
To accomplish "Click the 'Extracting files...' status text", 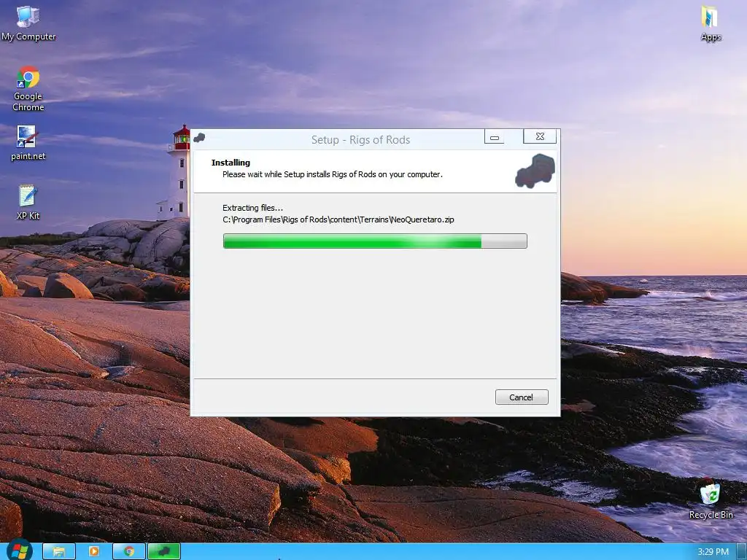I will point(252,208).
